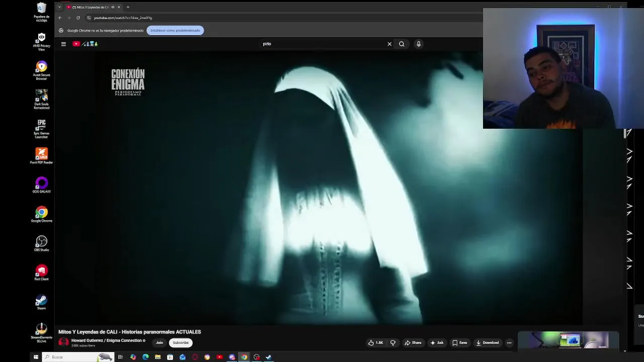
Task: Open Microsoft Store from taskbar
Action: click(170, 357)
